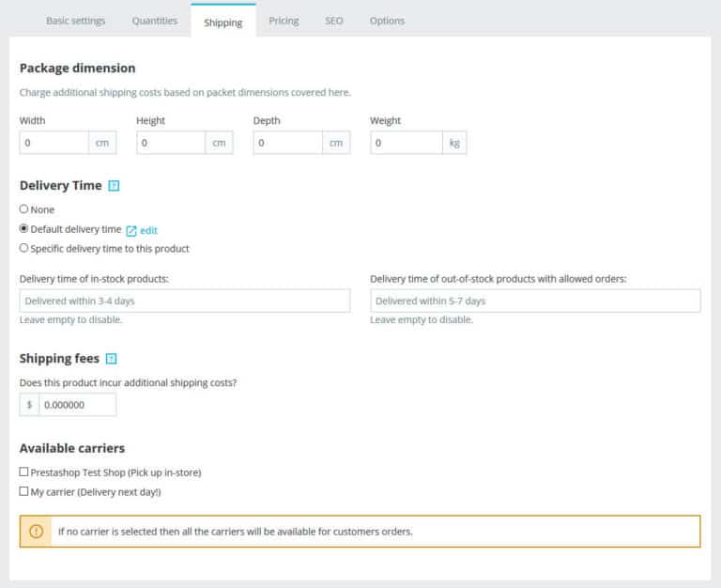Open the SEO tab
Viewport: 721px width, 588px height.
click(x=334, y=21)
